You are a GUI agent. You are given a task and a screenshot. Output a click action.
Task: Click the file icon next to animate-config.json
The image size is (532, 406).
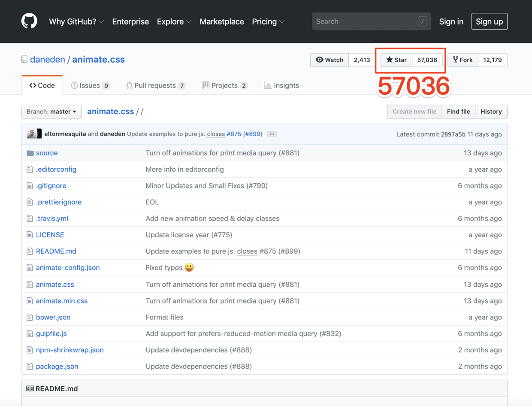30,268
